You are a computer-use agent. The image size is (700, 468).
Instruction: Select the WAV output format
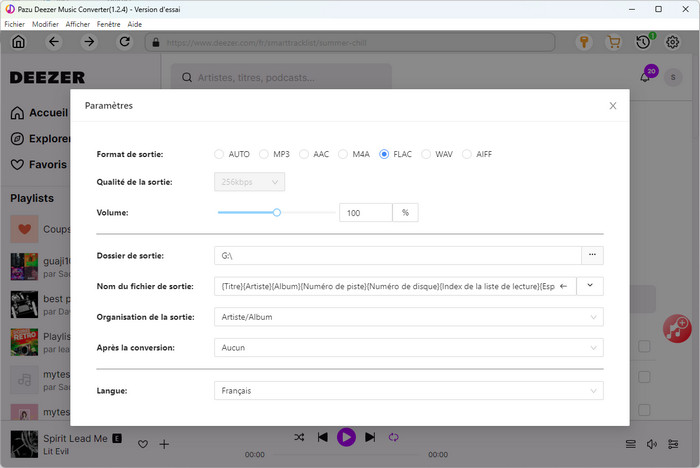(x=428, y=154)
